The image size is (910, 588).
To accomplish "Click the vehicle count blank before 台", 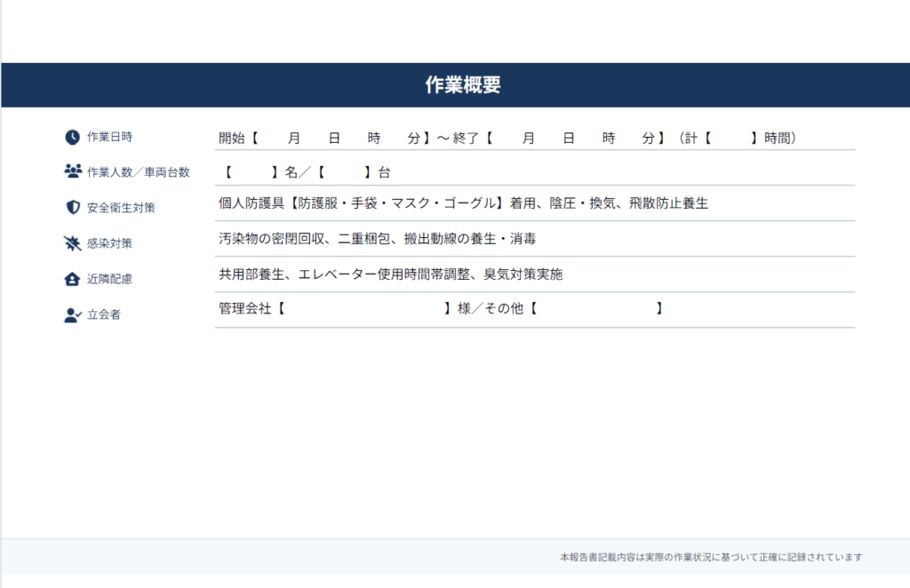I will [345, 171].
